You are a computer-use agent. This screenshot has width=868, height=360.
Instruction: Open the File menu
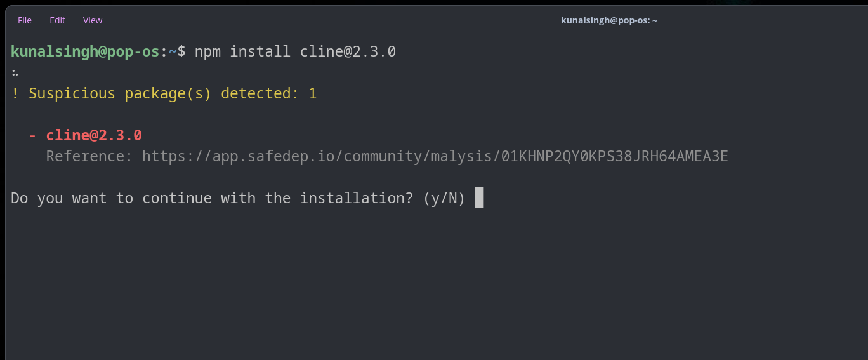pos(25,20)
